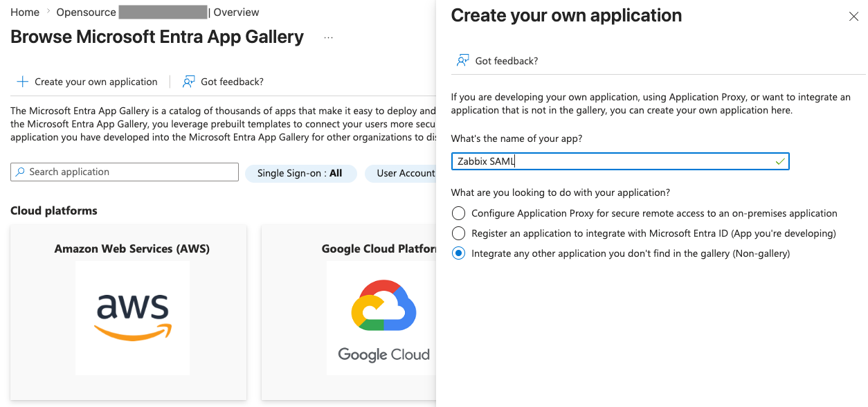Click the plus icon next to Create your own application

(21, 81)
